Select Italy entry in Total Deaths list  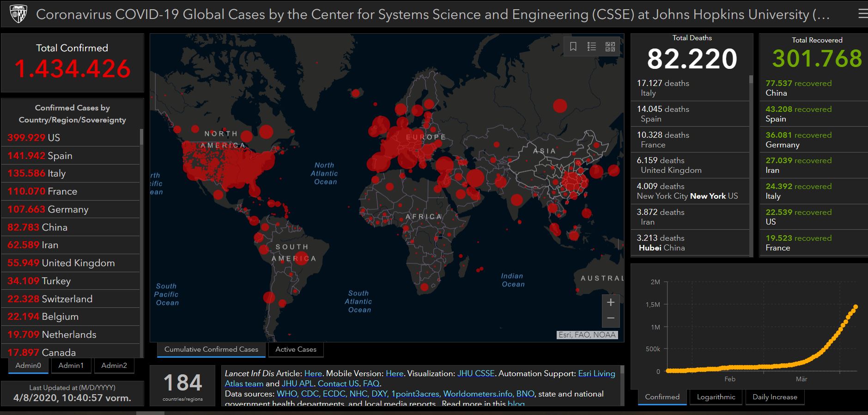(x=690, y=88)
